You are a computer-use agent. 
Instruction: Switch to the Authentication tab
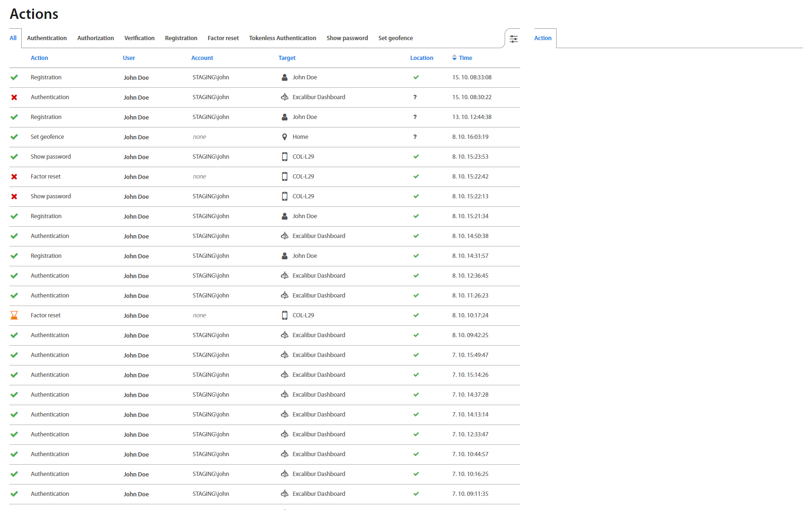pyautogui.click(x=47, y=38)
